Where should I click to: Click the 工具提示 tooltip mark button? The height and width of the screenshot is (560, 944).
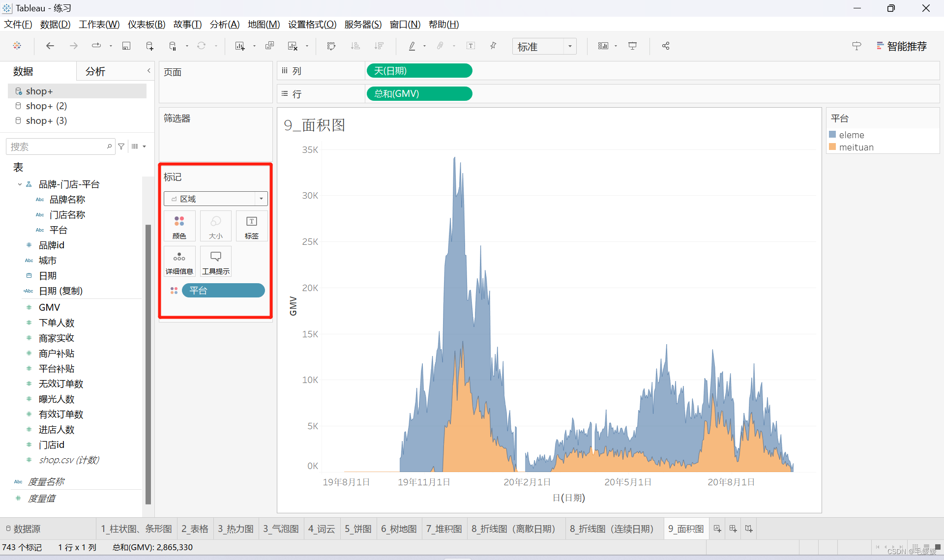coord(216,262)
